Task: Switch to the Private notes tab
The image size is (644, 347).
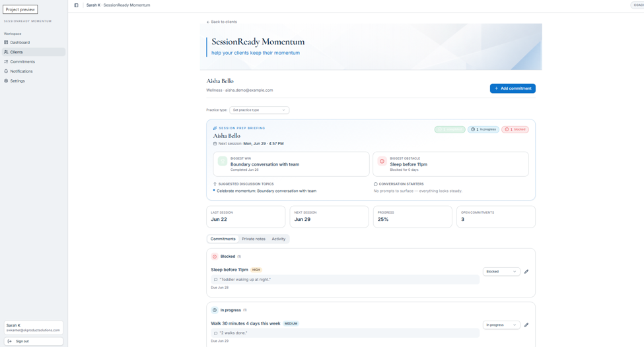Action: tap(254, 239)
